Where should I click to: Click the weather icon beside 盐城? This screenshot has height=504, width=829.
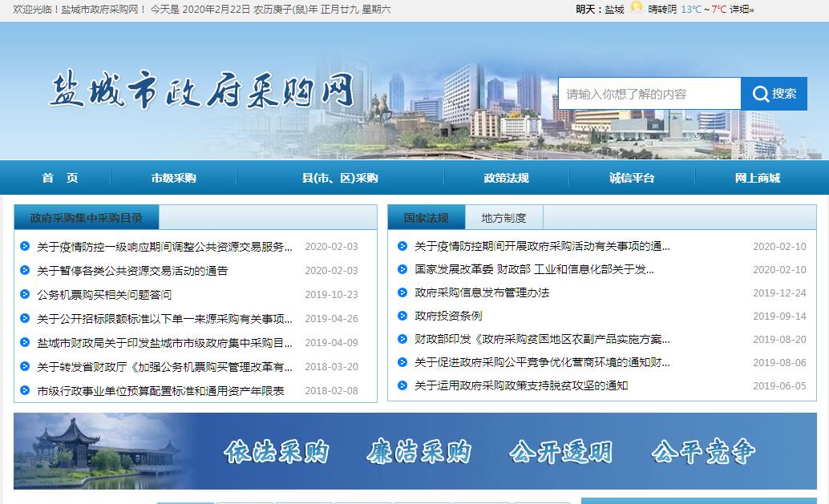coord(636,9)
